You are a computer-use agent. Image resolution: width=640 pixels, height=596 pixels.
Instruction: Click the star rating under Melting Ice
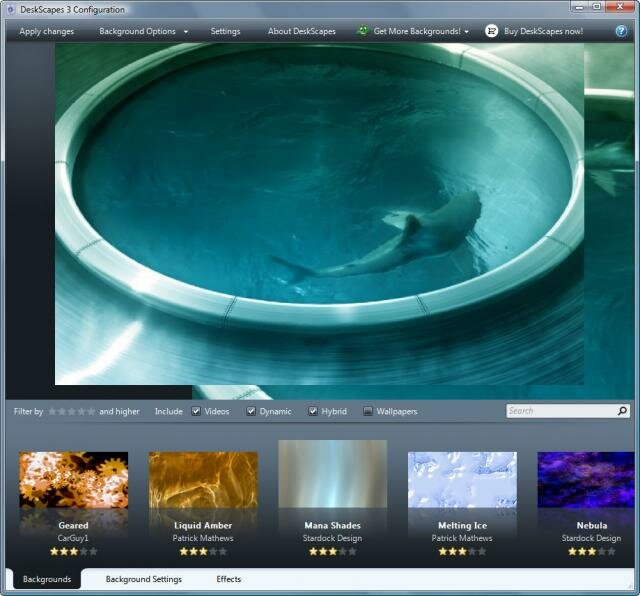click(x=462, y=552)
